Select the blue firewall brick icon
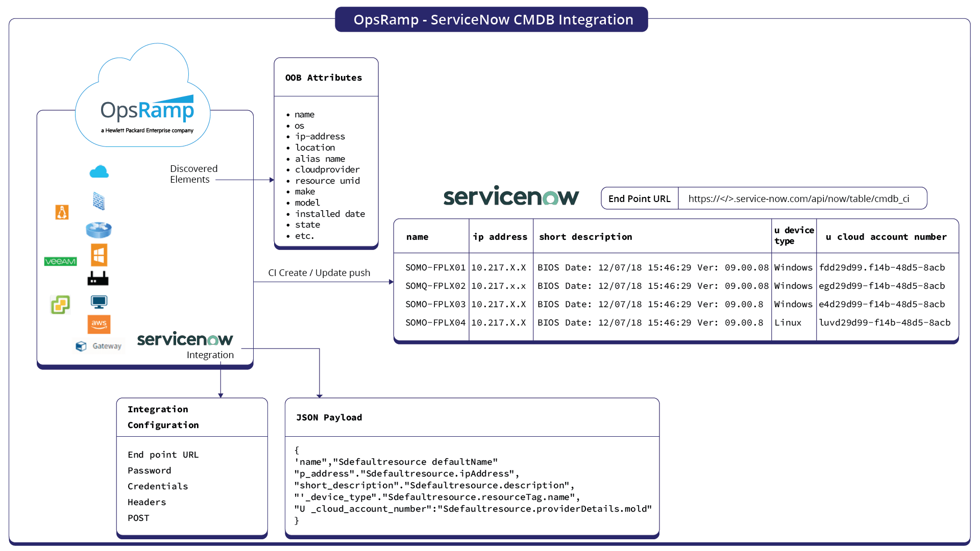This screenshot has width=980, height=551. tap(99, 201)
